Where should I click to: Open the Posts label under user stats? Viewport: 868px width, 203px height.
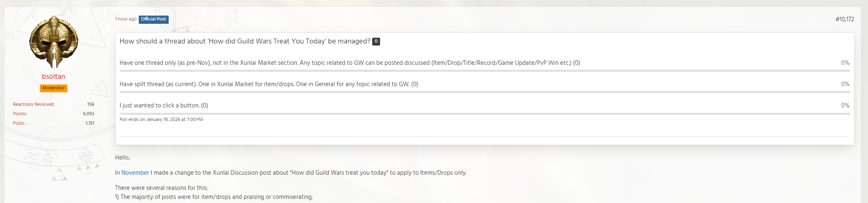point(19,123)
